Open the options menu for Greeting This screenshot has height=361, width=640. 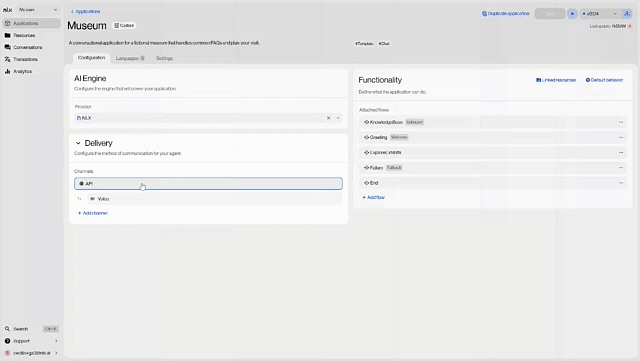(x=621, y=137)
